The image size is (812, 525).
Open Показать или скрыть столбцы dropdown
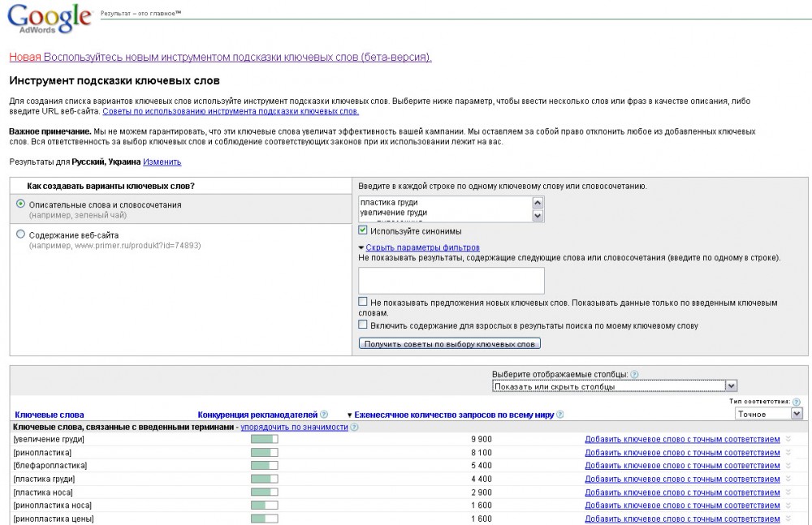614,386
